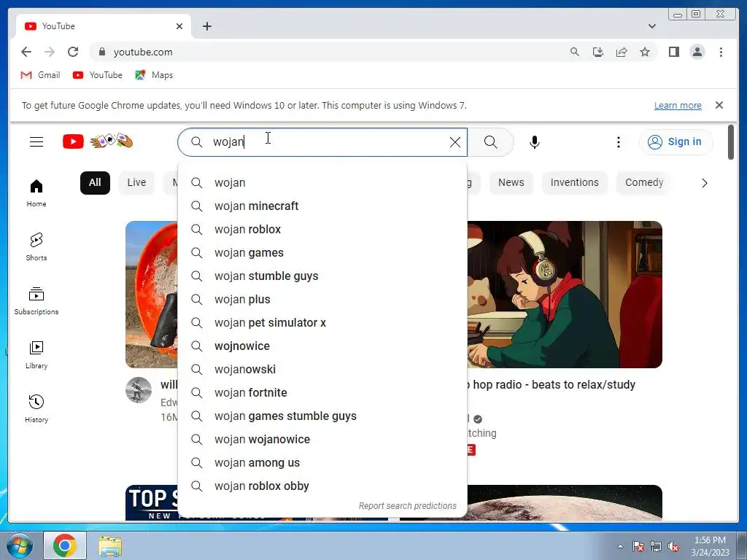
Task: Close the YouTube browser tab
Action: point(179,26)
